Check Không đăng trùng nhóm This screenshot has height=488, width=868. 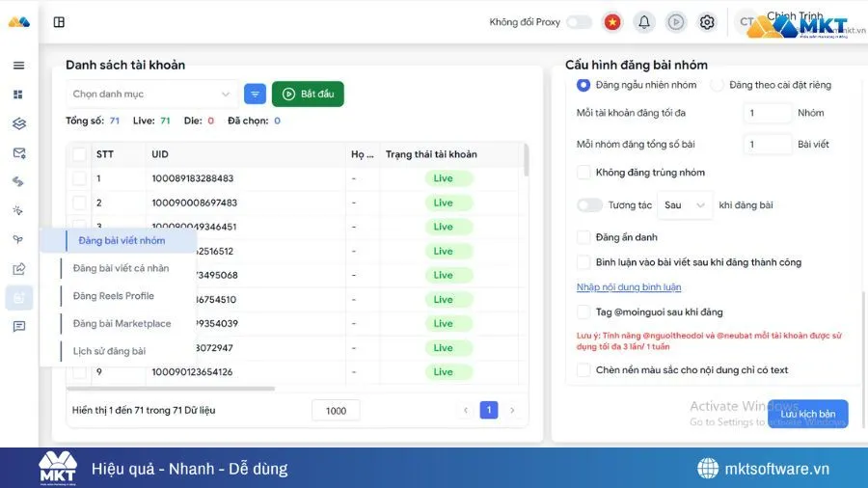(x=583, y=172)
